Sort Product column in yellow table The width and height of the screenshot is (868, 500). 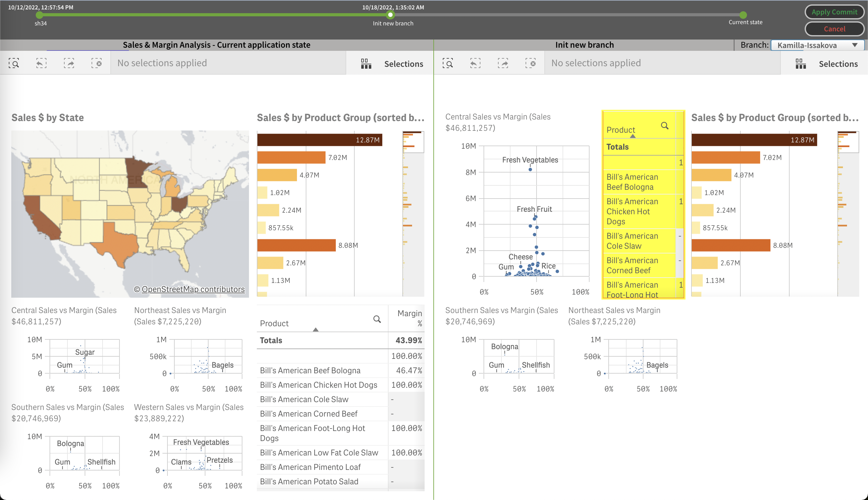[621, 130]
